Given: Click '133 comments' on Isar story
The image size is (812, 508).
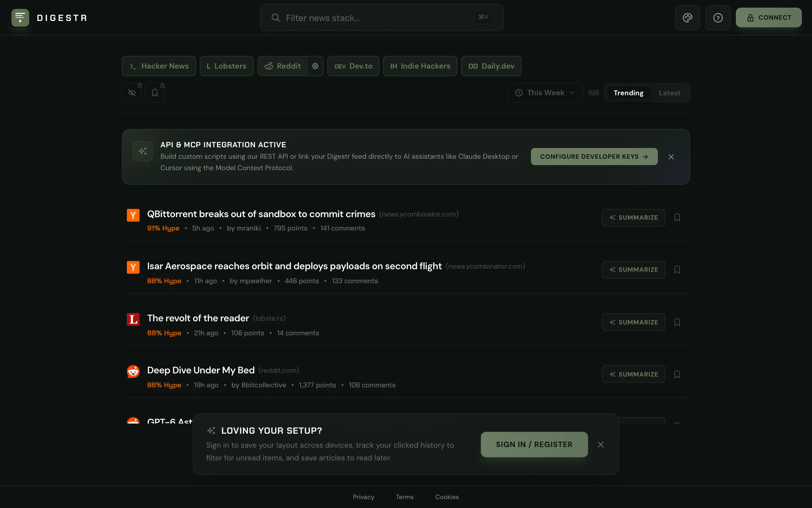Looking at the screenshot, I should click(355, 281).
